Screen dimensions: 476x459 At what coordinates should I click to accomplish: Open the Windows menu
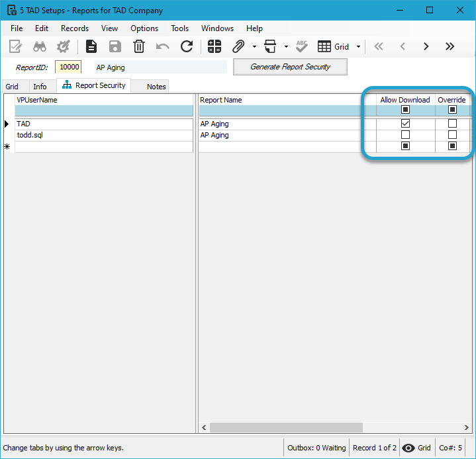coord(217,28)
